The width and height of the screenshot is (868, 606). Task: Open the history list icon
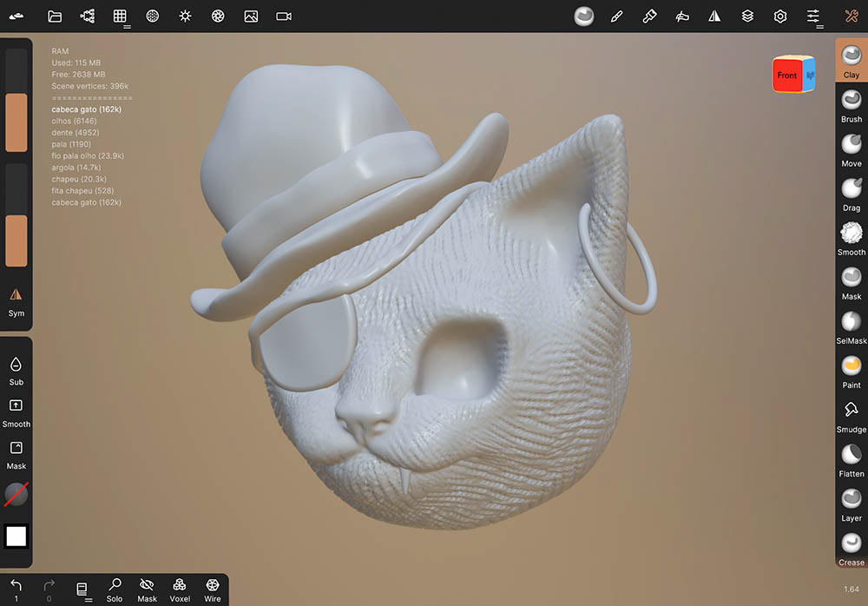click(82, 590)
